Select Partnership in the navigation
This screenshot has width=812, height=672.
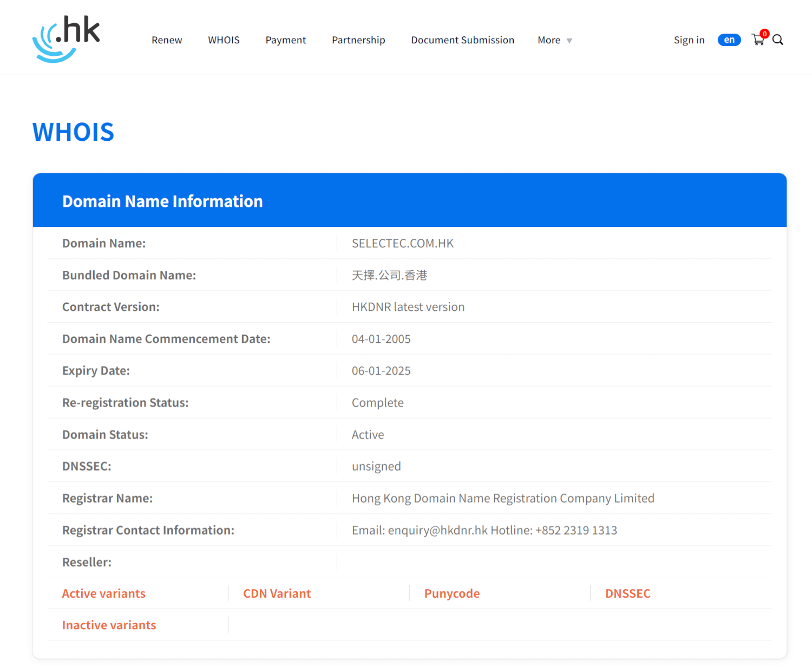coord(358,40)
